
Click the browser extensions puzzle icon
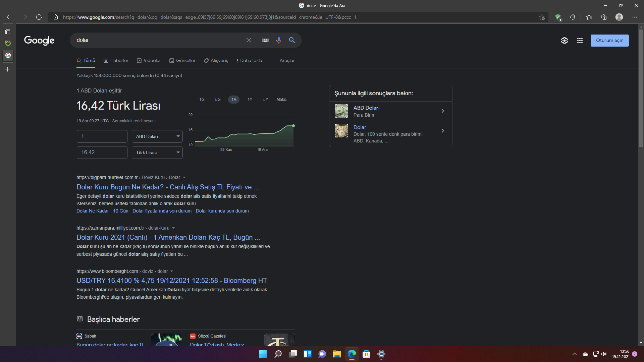[573, 17]
